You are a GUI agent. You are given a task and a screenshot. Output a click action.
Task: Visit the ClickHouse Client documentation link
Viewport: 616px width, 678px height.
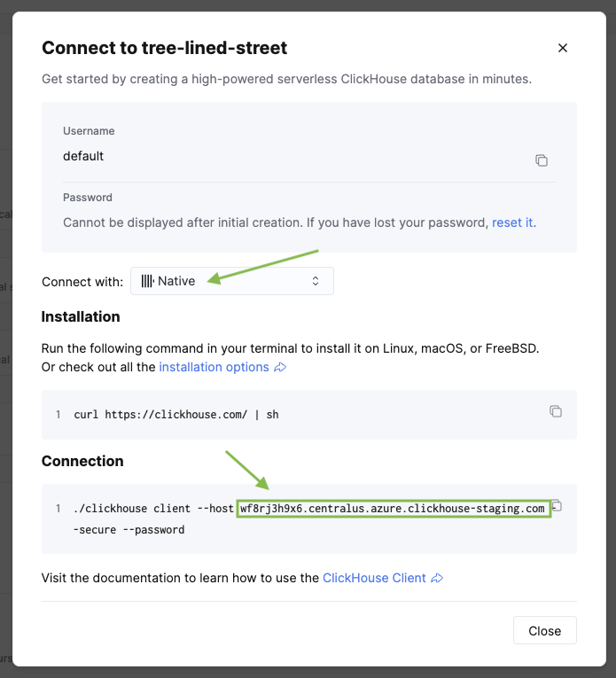click(x=374, y=578)
